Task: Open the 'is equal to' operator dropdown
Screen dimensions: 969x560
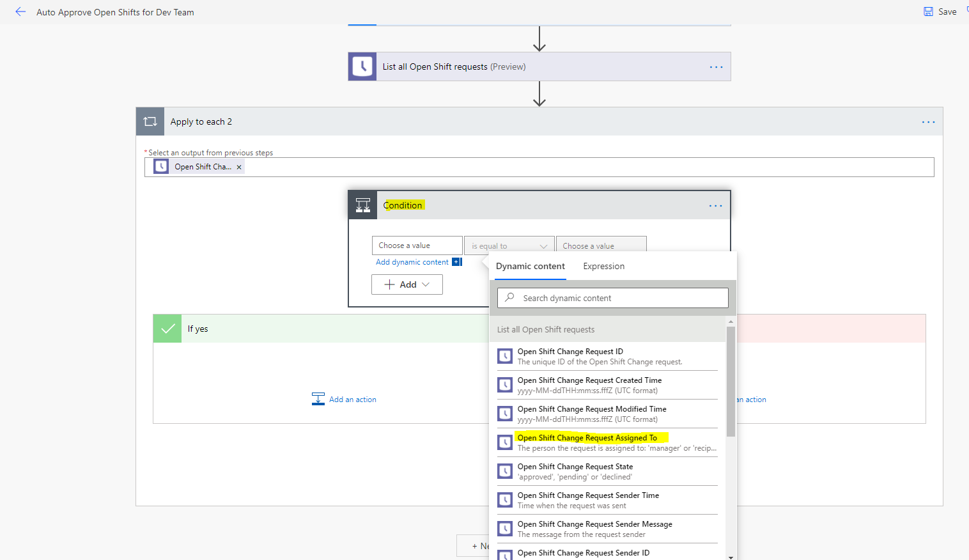Action: pos(509,245)
